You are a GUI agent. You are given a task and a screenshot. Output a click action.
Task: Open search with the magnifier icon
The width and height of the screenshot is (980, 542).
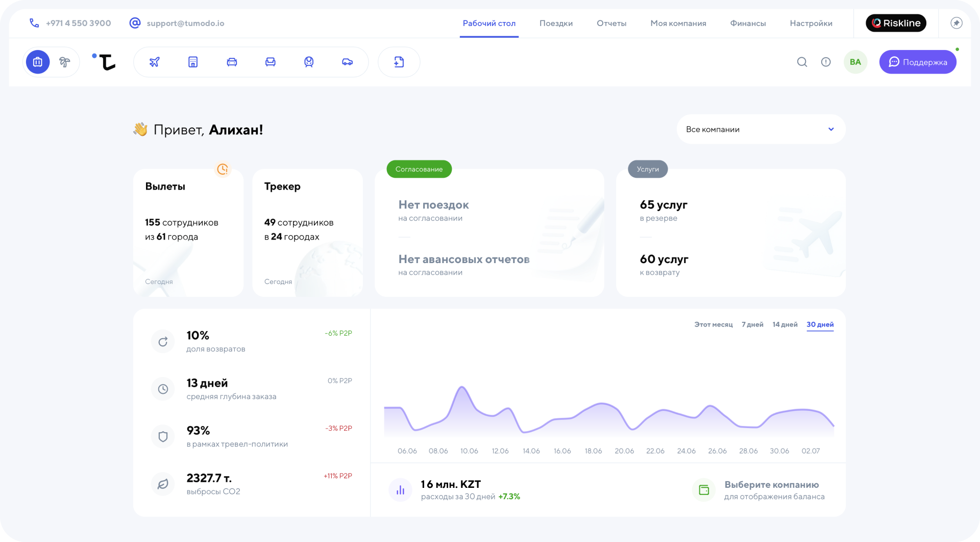click(x=802, y=62)
